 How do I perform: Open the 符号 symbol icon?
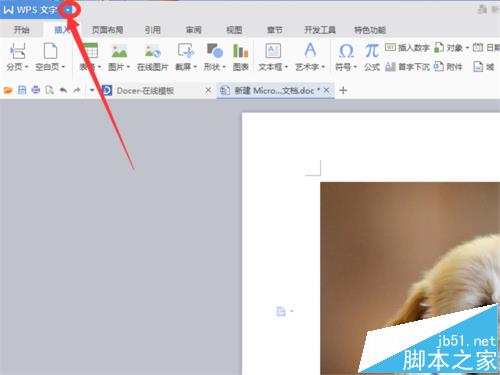(x=346, y=51)
